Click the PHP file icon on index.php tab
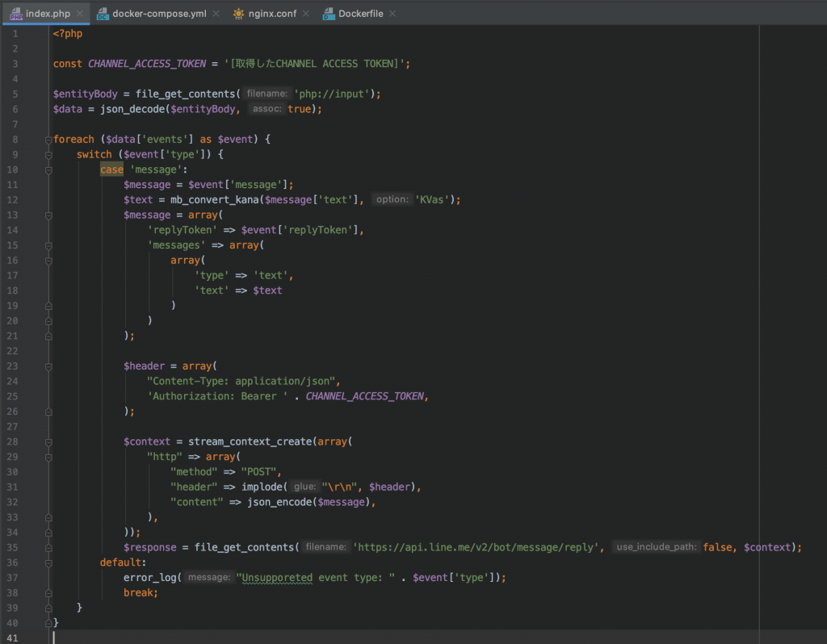The width and height of the screenshot is (827, 644). pos(16,13)
